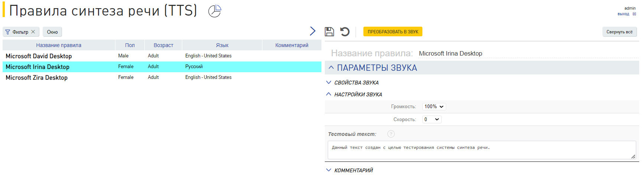Viewport: 644px width, 180px height.
Task: Click the Male cell in David row
Action: (x=123, y=56)
